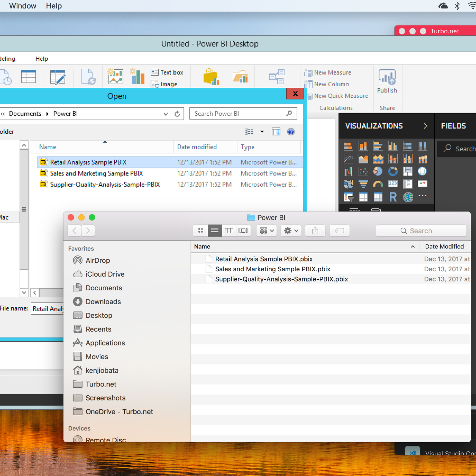Select the funnel chart visualization
Viewport: 476px width, 476px height.
tap(363, 184)
